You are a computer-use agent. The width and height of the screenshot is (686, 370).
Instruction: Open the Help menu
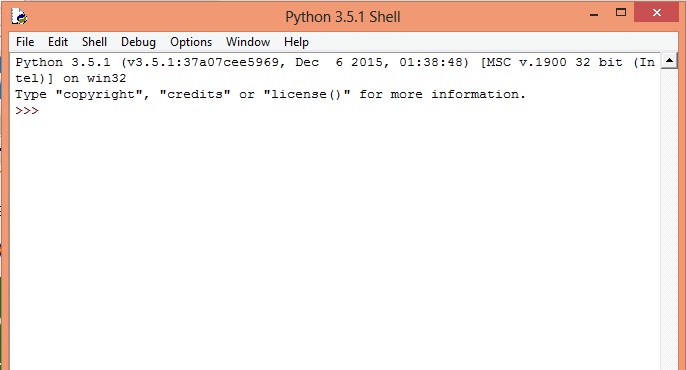[296, 42]
